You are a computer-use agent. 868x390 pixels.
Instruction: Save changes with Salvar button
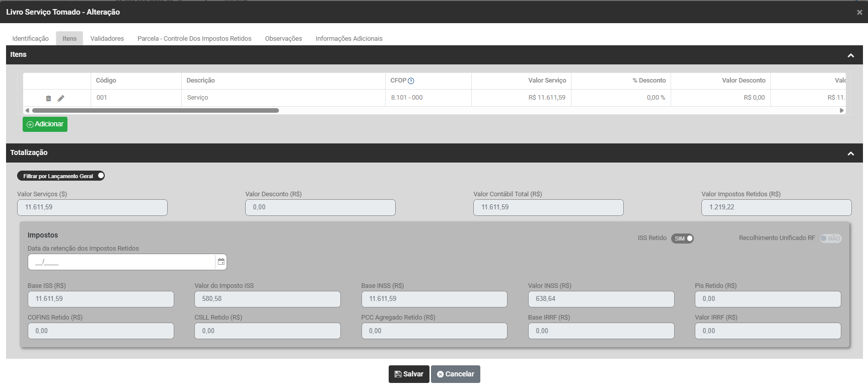(408, 374)
